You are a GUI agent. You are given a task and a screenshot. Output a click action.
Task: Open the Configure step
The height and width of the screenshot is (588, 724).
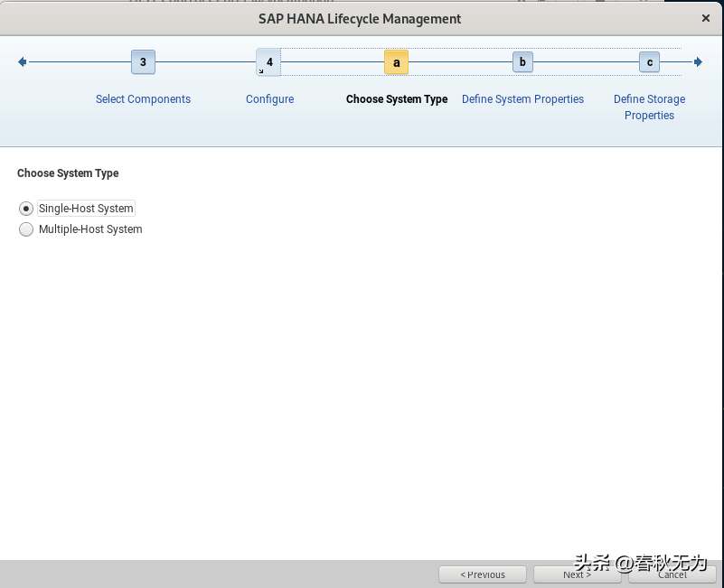click(268, 98)
